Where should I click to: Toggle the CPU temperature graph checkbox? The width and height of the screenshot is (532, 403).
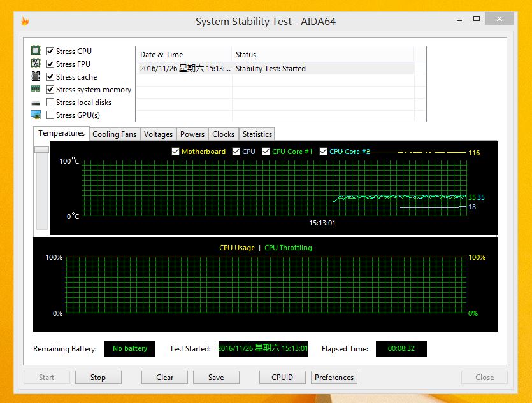236,151
